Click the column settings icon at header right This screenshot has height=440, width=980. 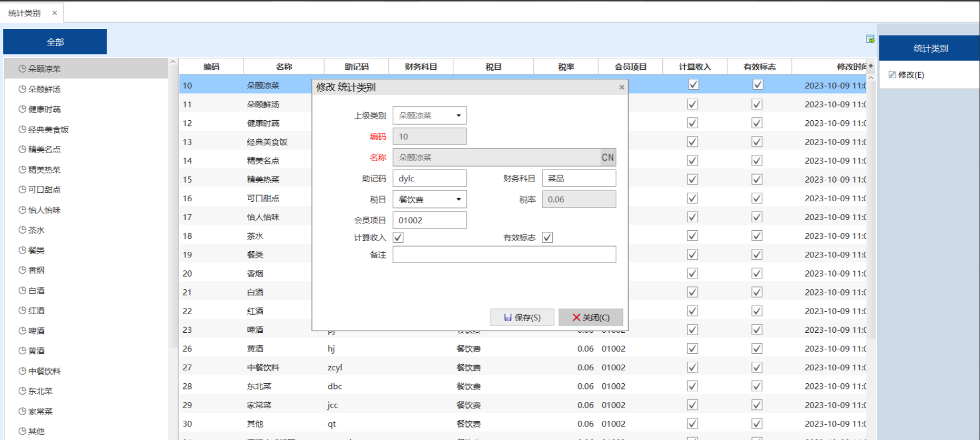(x=870, y=66)
